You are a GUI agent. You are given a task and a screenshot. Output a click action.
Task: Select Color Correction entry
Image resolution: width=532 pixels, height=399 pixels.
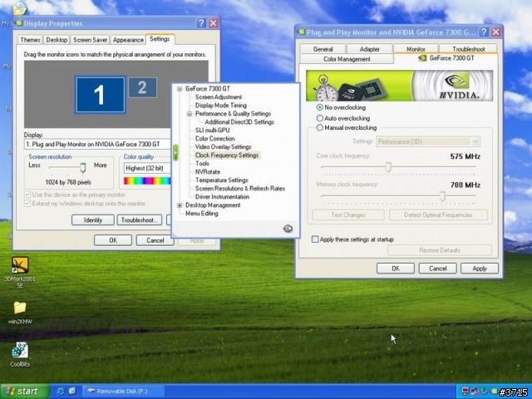point(215,139)
